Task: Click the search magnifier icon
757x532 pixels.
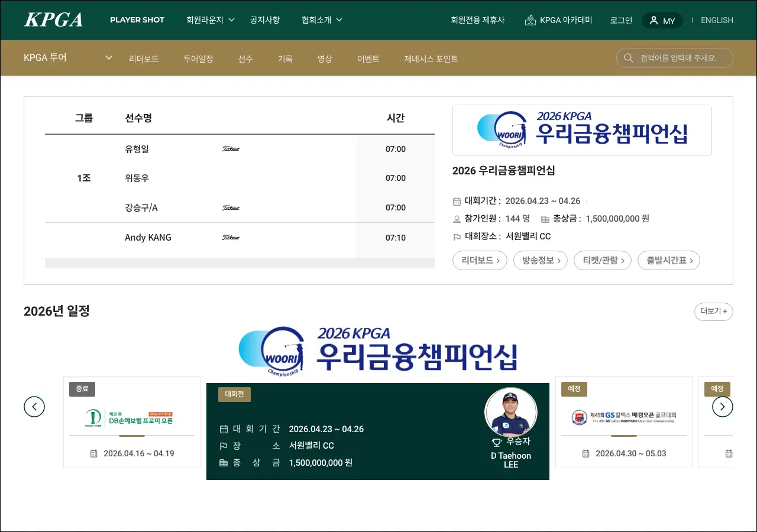Action: [x=628, y=58]
